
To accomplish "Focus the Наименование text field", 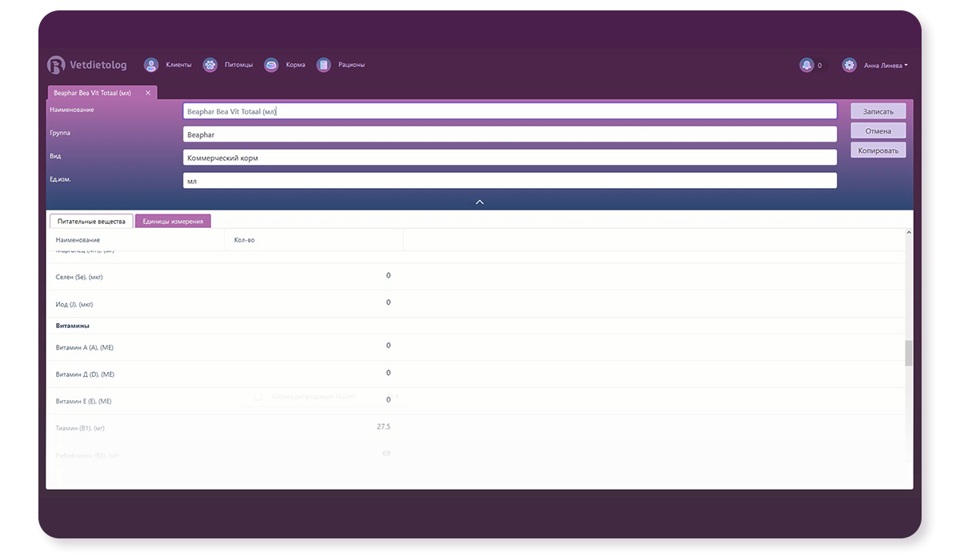I will (510, 111).
